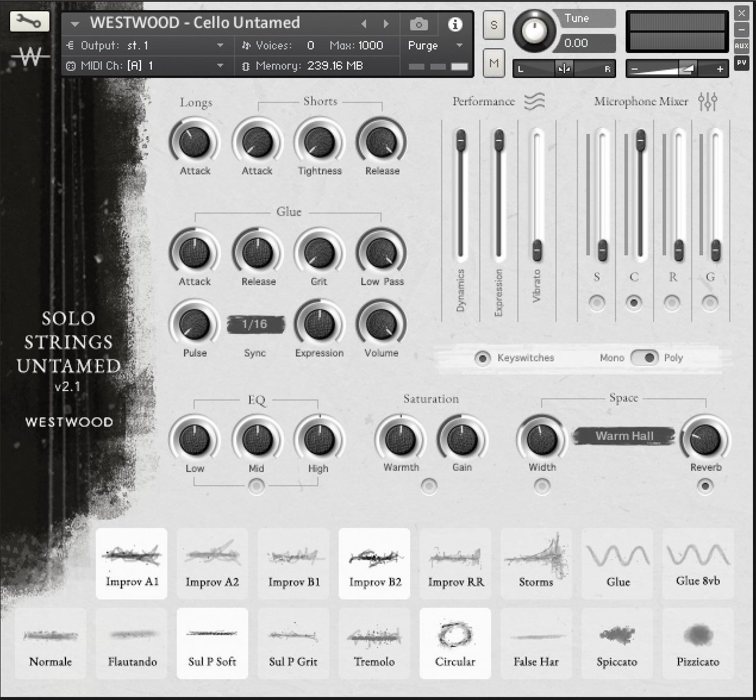Mute the instrument with M button

494,63
